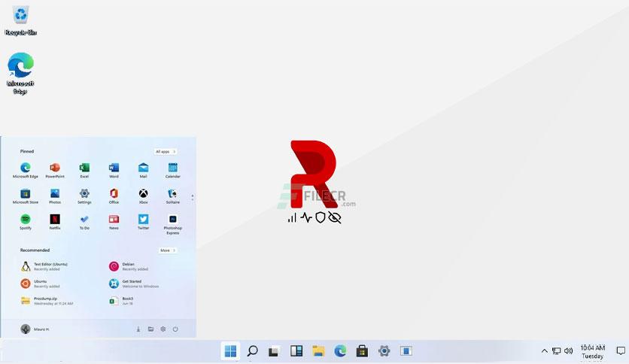Viewport: 629px width, 364px height.
Task: Open recommended Debian app
Action: click(129, 266)
